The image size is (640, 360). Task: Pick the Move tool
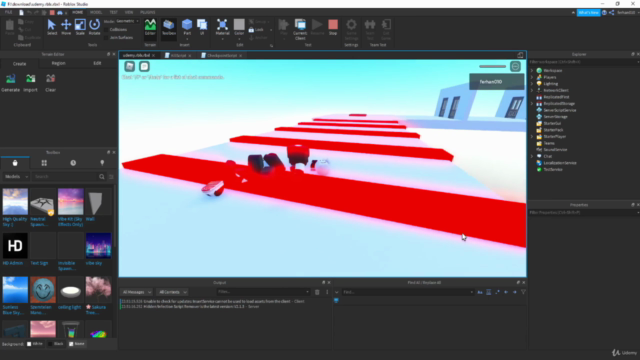point(66,27)
